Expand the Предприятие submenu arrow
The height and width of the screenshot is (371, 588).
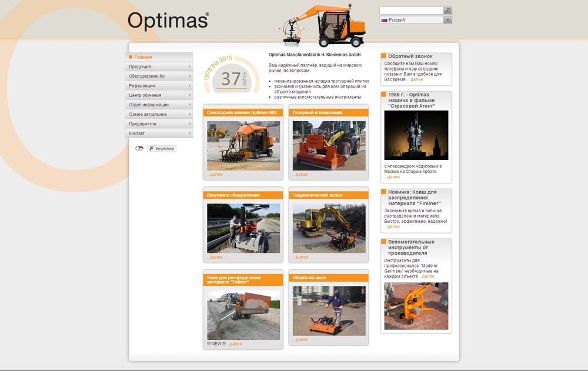(190, 124)
